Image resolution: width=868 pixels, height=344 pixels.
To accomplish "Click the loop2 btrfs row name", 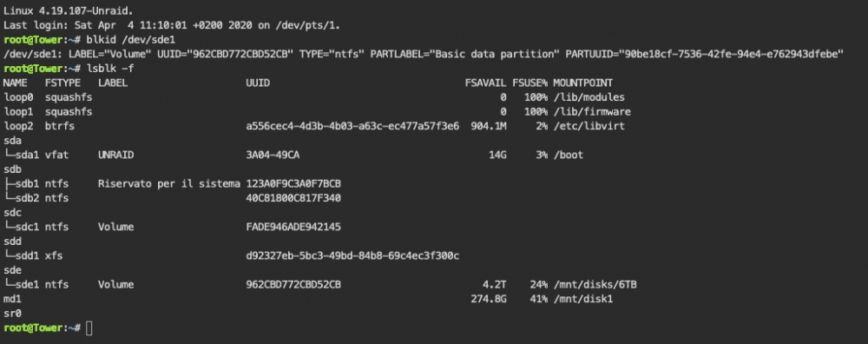I will (x=17, y=126).
